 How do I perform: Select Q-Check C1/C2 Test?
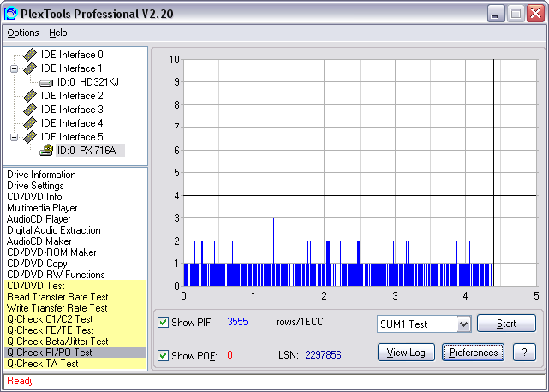pyautogui.click(x=75, y=319)
